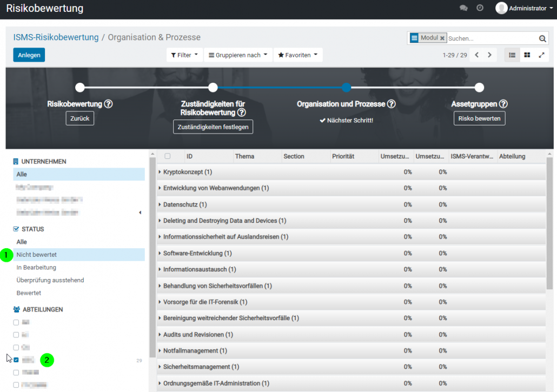Click the Zuständigkeiten festlegen button

click(x=213, y=127)
